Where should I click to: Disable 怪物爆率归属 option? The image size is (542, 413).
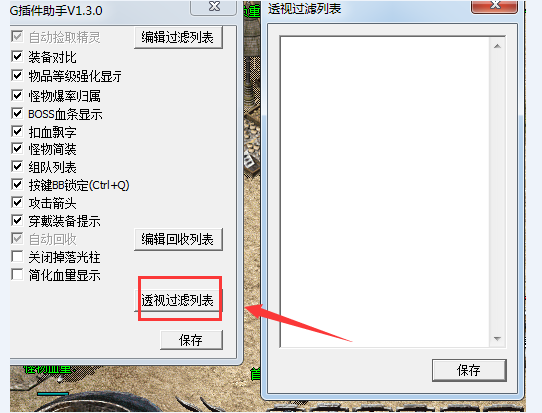(x=17, y=95)
